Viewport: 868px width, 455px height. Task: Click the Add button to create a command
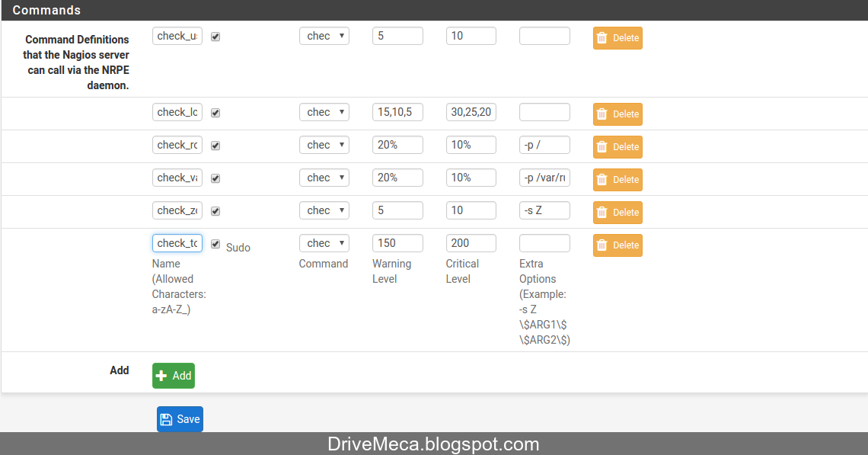coord(173,375)
